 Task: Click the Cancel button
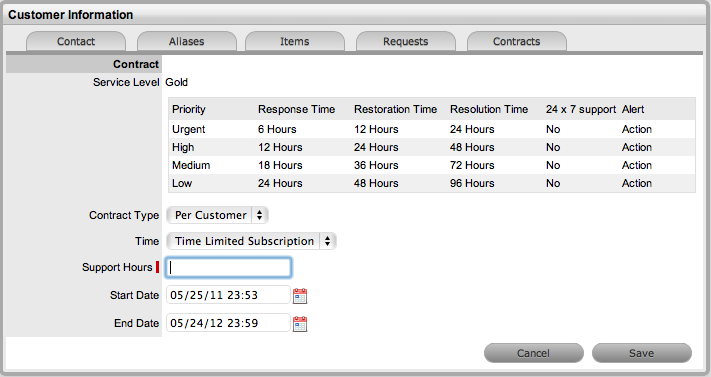point(533,353)
